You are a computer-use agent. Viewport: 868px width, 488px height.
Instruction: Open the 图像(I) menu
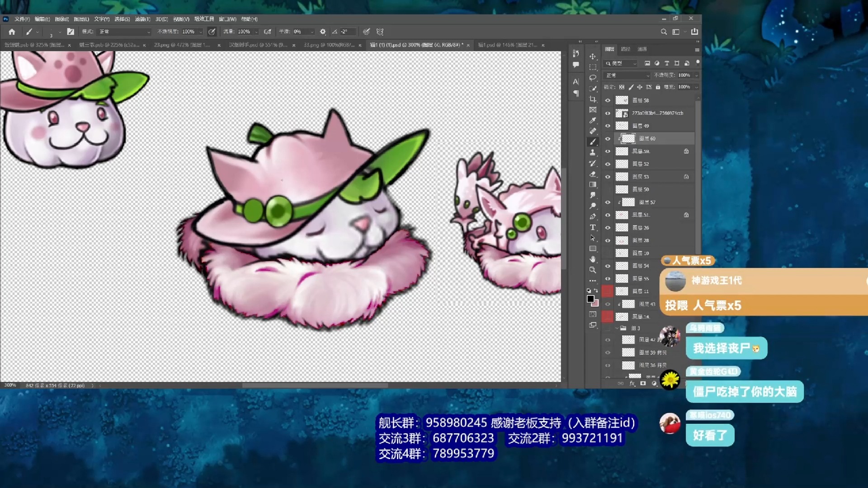tap(62, 19)
